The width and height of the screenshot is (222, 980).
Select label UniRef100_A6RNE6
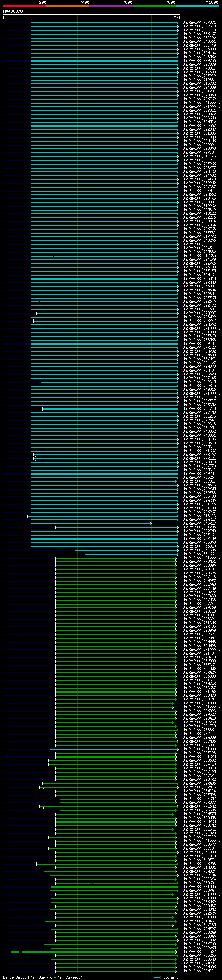[x=199, y=787]
